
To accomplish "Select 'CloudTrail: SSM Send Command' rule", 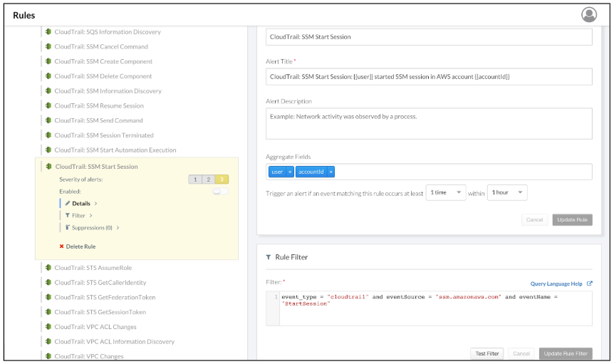I will (x=99, y=120).
